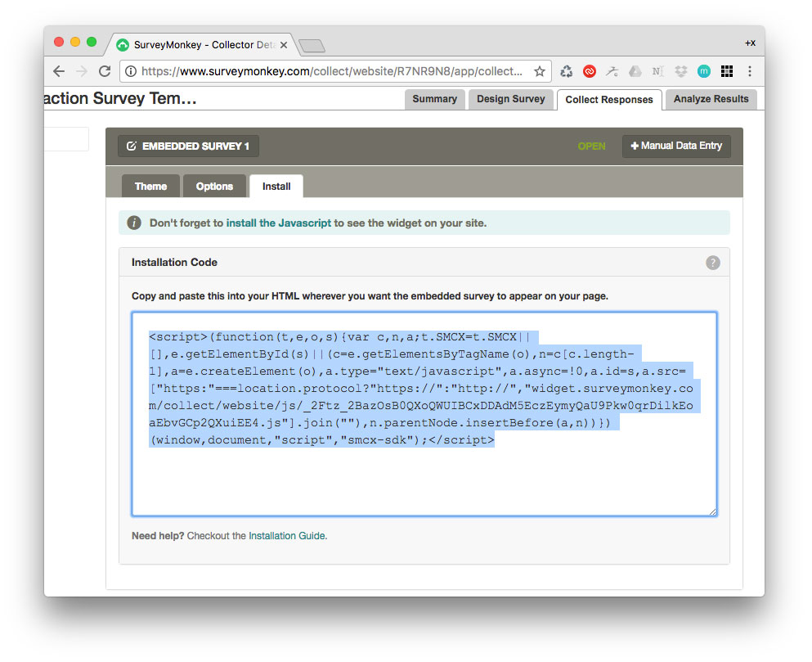Edit the Embedded Survey 1 name
The image size is (812, 662).
[189, 146]
